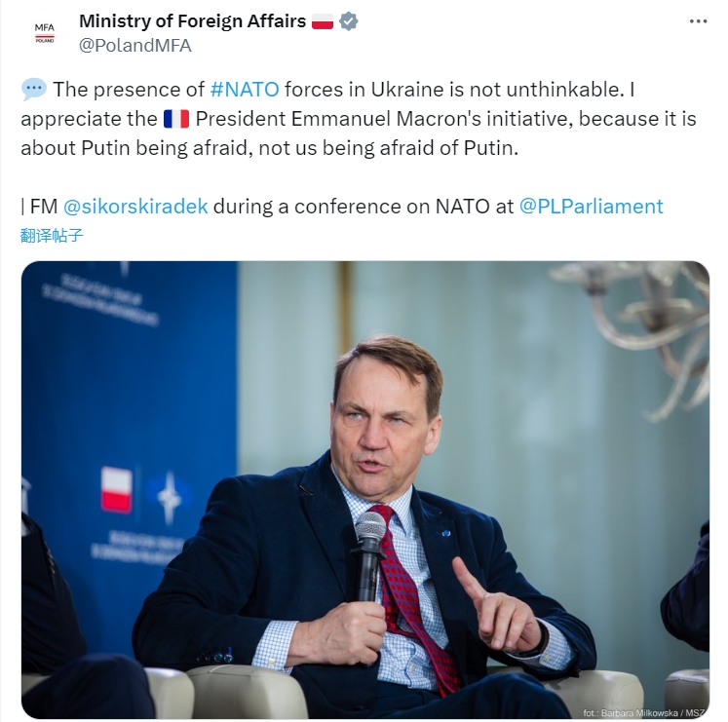This screenshot has height=722, width=728.
Task: Click 翻译帖子 to translate the post
Action: [x=53, y=235]
